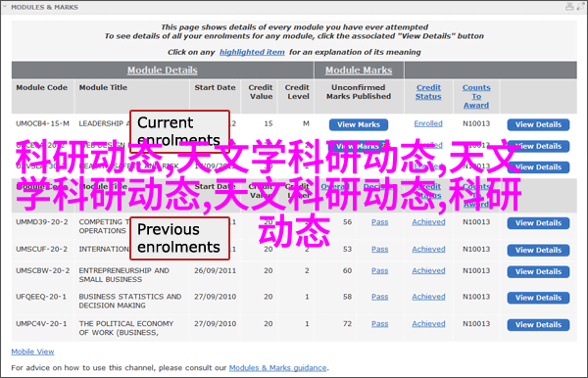The image size is (588, 378).
Task: Click the start date 26/09/2011
Action: point(216,270)
